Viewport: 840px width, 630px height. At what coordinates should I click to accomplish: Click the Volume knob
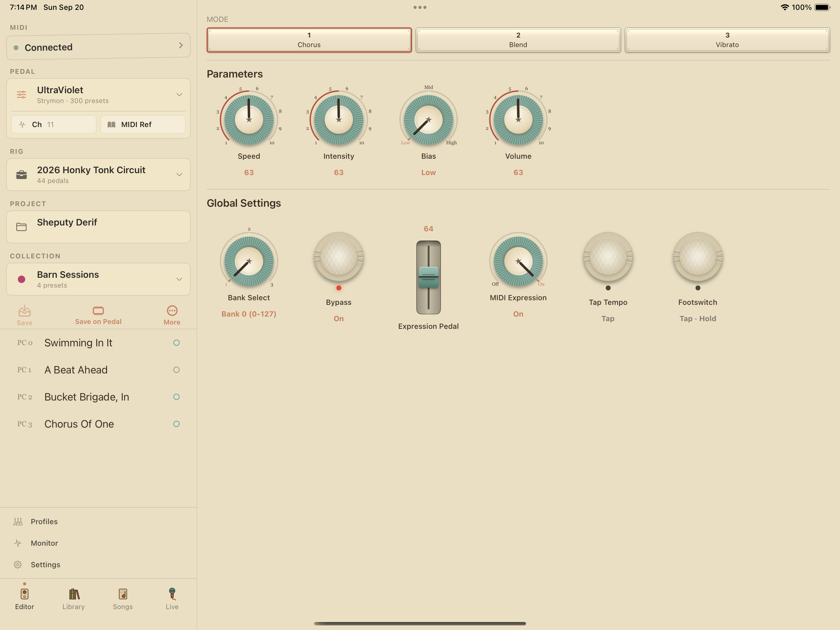[518, 120]
